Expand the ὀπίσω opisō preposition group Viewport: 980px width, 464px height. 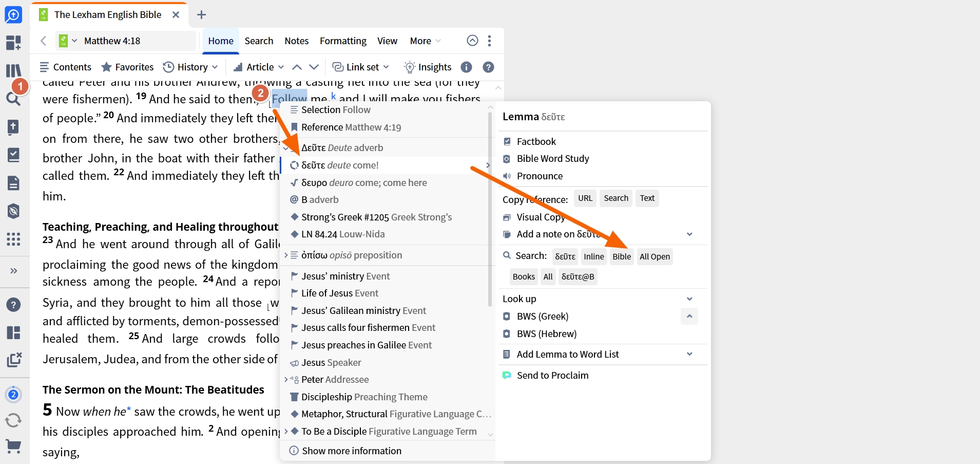coord(286,255)
